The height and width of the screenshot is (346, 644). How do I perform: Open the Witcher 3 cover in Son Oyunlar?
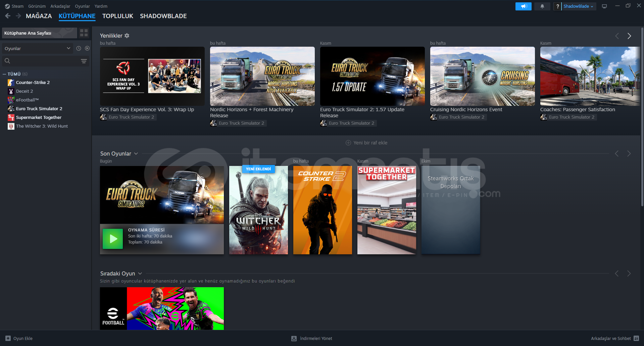[x=258, y=210]
